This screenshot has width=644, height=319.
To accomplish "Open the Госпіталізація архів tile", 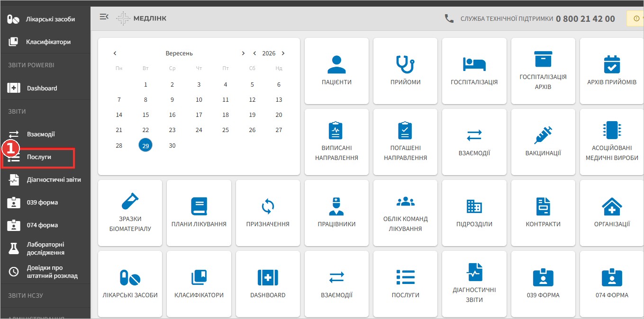I will point(543,71).
